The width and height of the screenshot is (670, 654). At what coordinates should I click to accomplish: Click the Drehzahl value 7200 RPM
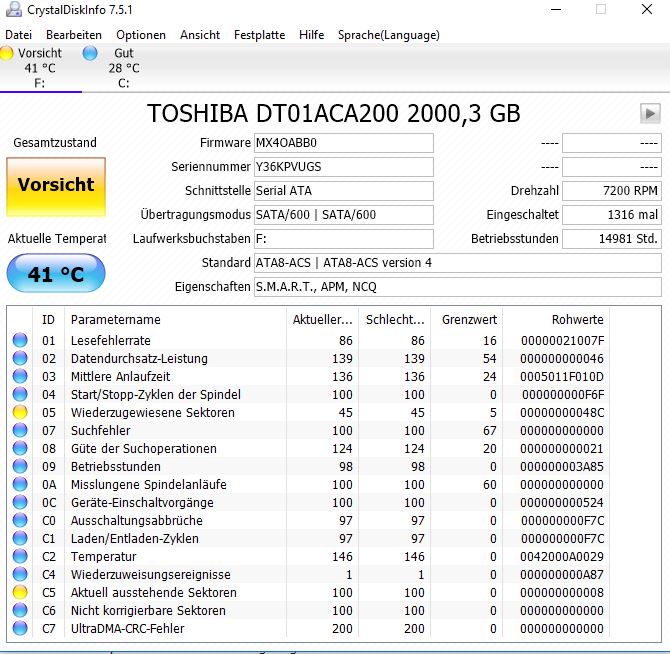pyautogui.click(x=611, y=191)
